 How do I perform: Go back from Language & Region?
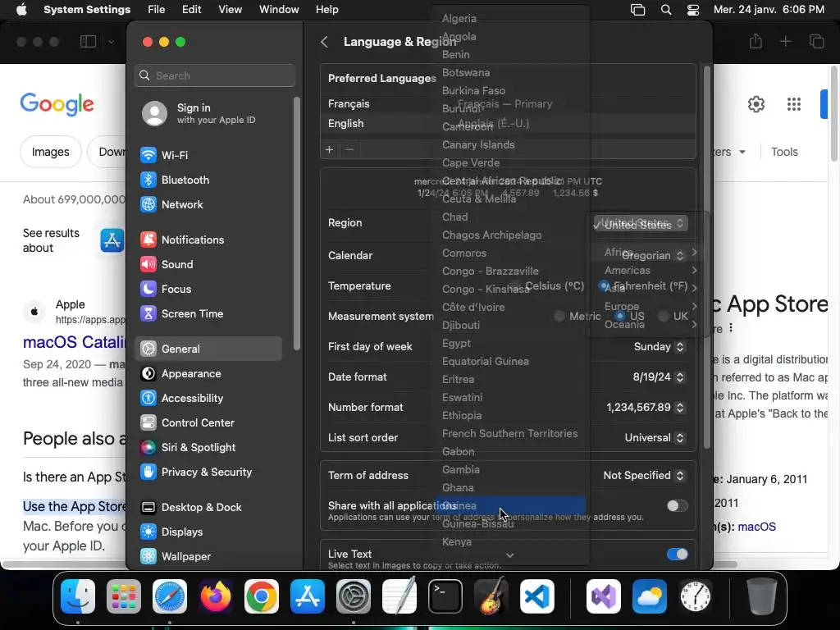point(324,42)
